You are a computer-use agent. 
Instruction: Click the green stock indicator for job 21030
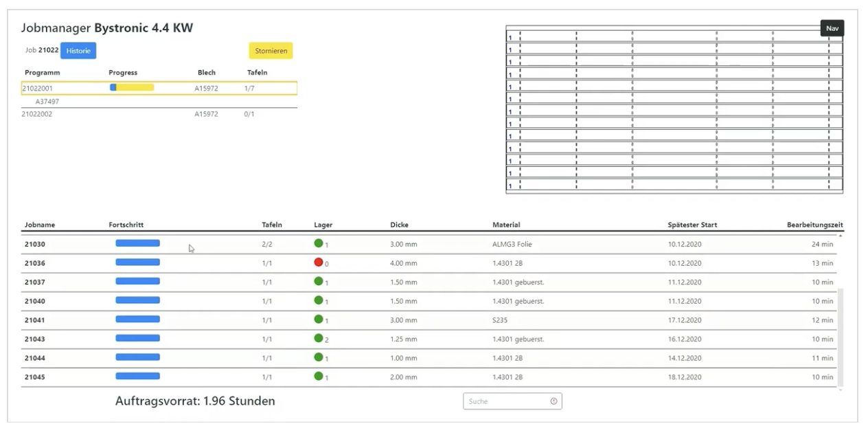tap(318, 243)
